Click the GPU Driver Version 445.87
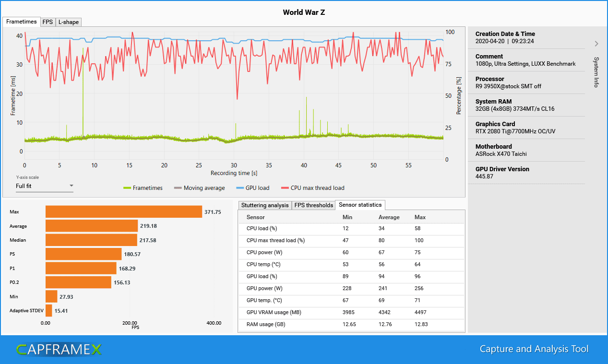The width and height of the screenshot is (608, 364). pos(484,176)
